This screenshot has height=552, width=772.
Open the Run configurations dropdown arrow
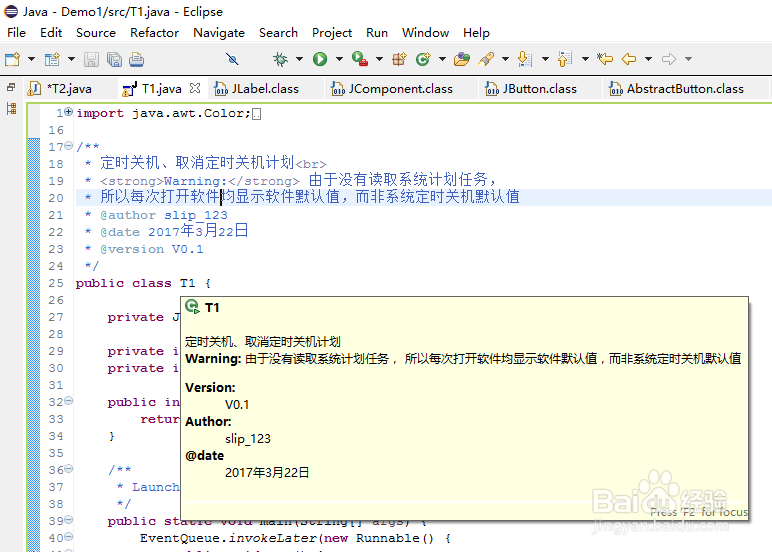click(x=339, y=60)
